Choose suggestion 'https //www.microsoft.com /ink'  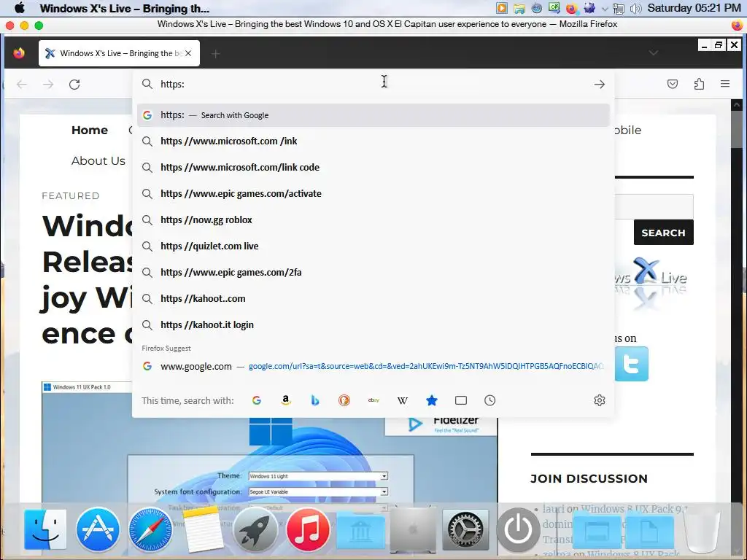coord(373,141)
